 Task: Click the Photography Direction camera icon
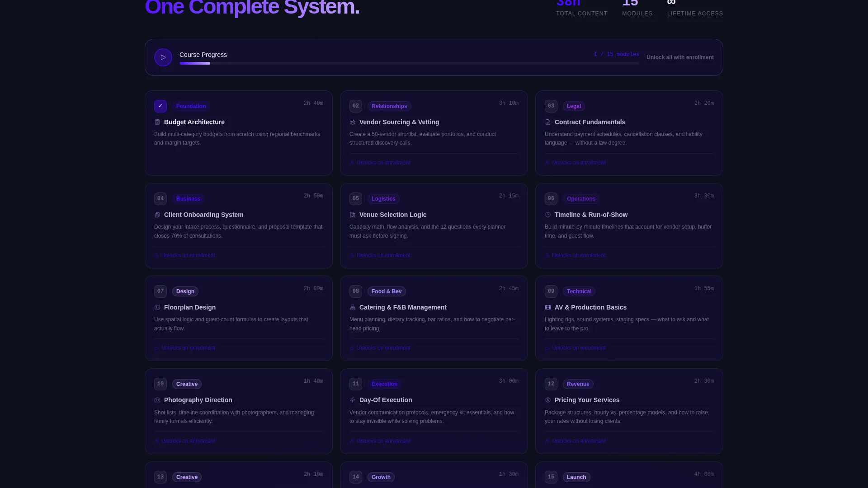(x=157, y=400)
